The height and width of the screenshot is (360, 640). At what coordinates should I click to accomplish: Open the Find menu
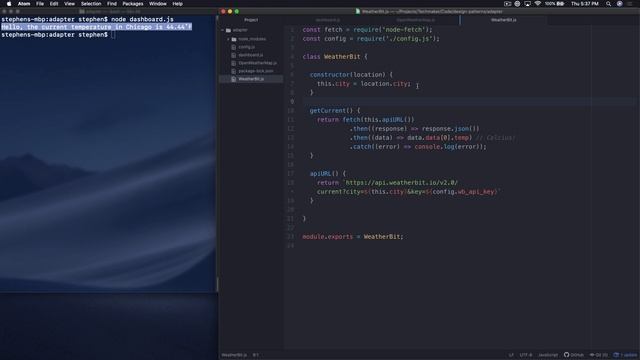(x=112, y=4)
